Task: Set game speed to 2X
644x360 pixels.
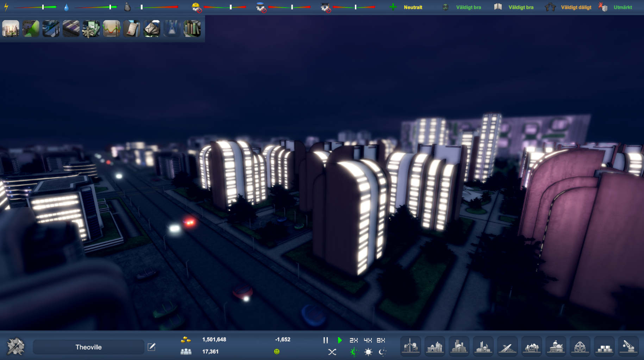Action: point(354,340)
